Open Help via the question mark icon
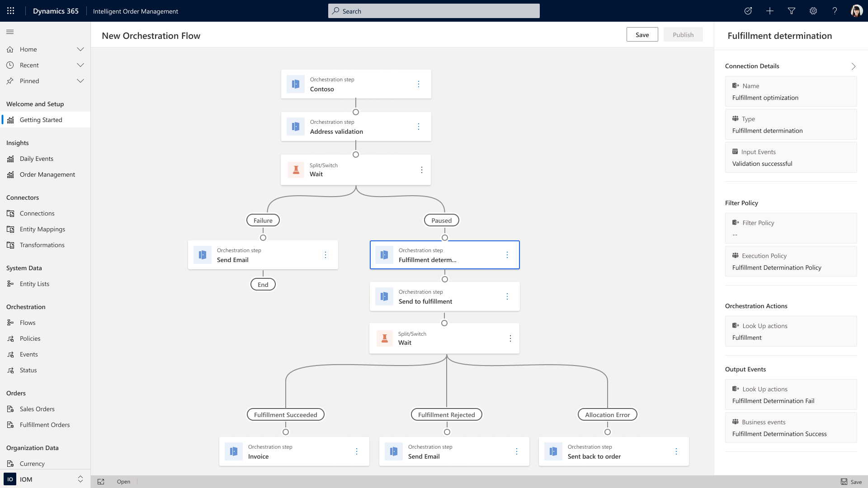This screenshot has width=868, height=488. coord(835,11)
